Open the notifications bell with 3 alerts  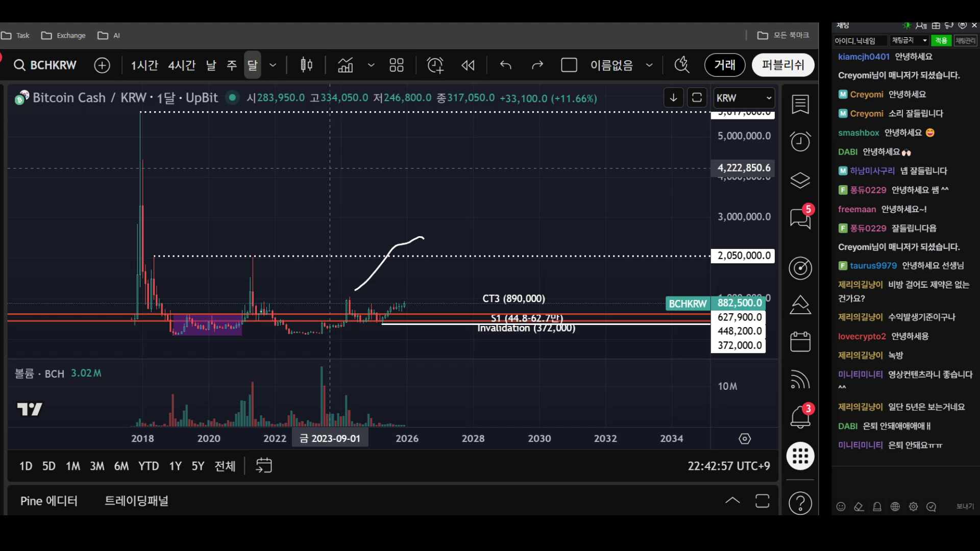[x=800, y=416]
